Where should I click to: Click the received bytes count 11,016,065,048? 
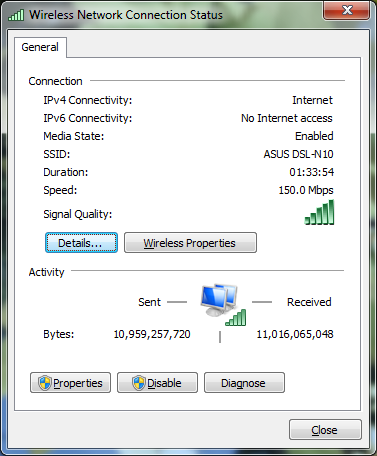click(295, 334)
